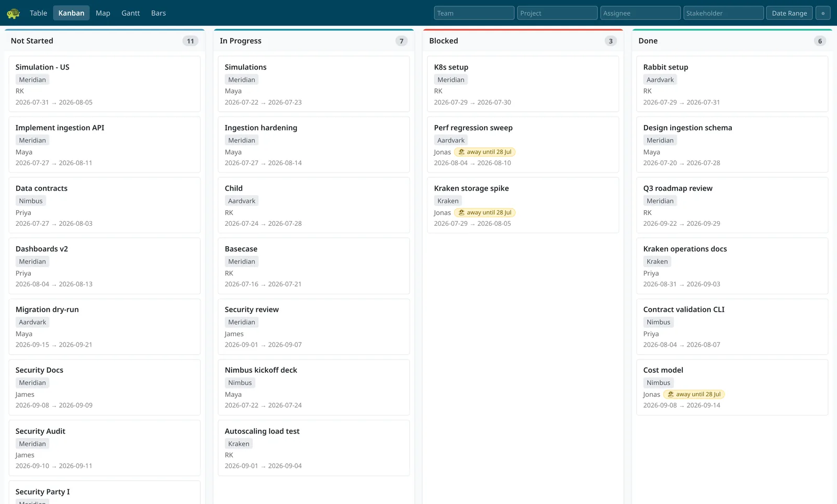This screenshot has height=504, width=837.
Task: Click the Aardvark tag on Rabbit setup
Action: [660, 80]
